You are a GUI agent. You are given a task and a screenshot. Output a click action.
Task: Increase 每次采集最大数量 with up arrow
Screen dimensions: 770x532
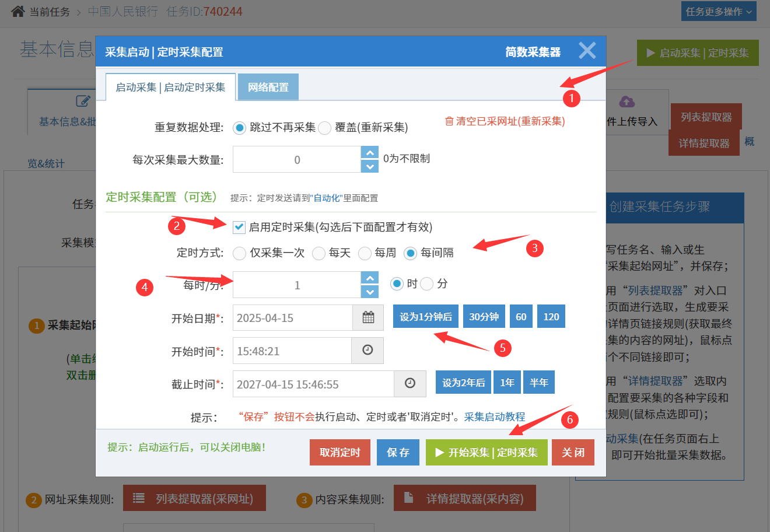click(370, 153)
